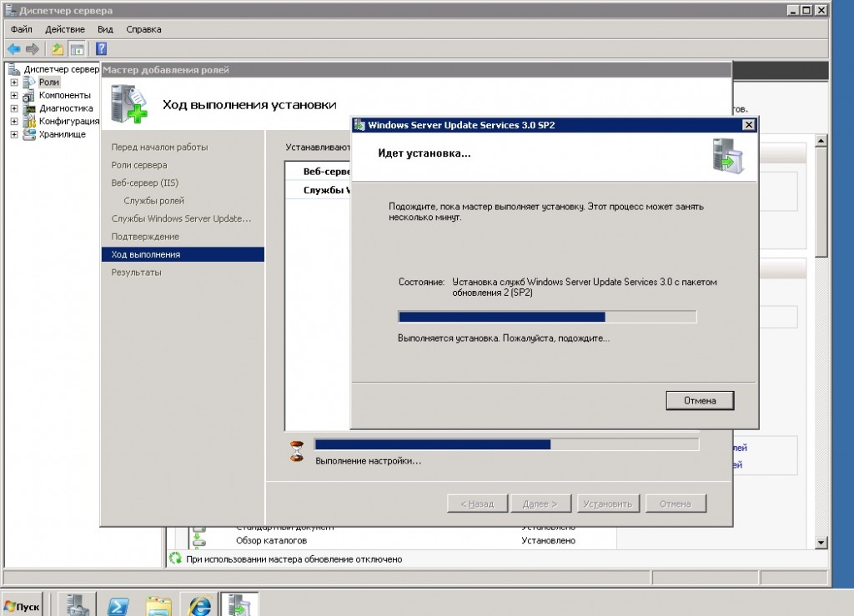Expand the Конфигурация tree node
854x616 pixels.
tap(14, 122)
